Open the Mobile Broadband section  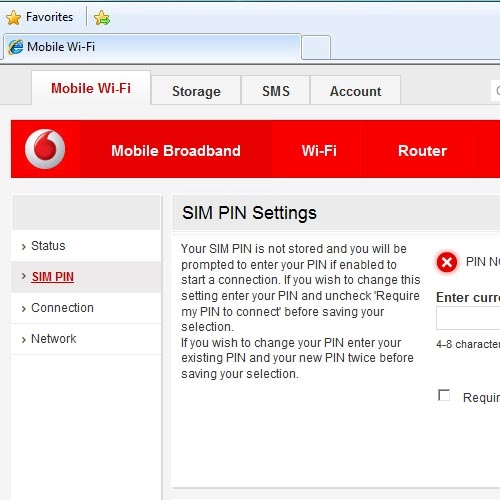coord(176,151)
